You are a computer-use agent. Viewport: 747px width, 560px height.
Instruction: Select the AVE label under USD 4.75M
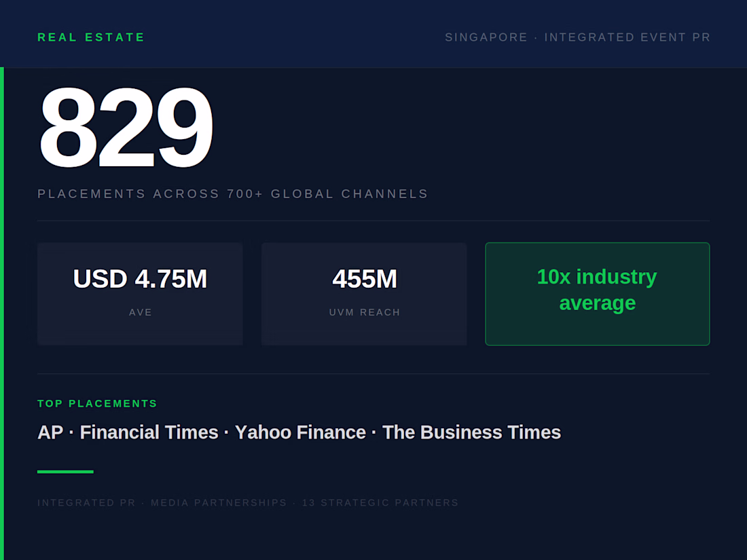tap(141, 312)
